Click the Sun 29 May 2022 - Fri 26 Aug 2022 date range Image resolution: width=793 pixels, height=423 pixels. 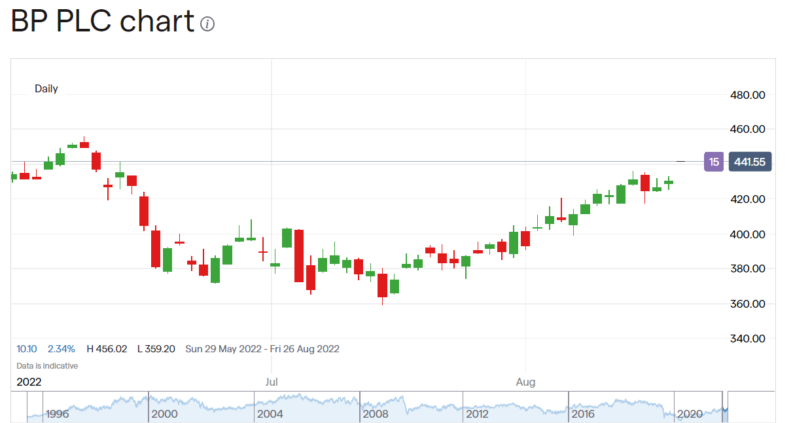click(x=262, y=349)
